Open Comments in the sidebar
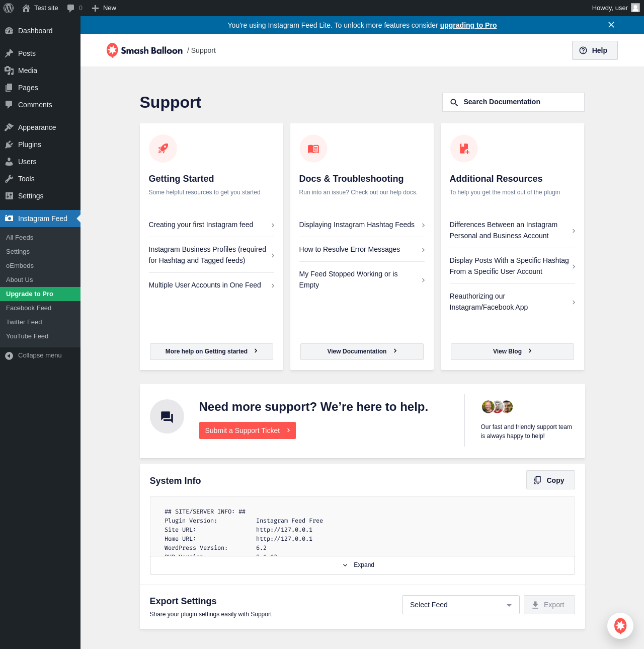The height and width of the screenshot is (649, 644). tap(40, 105)
